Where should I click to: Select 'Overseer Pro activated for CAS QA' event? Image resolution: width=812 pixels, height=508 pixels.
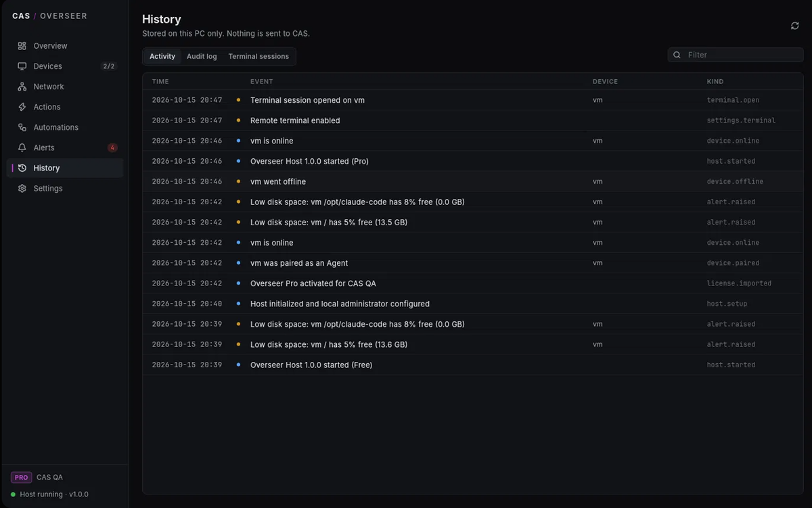[313, 283]
